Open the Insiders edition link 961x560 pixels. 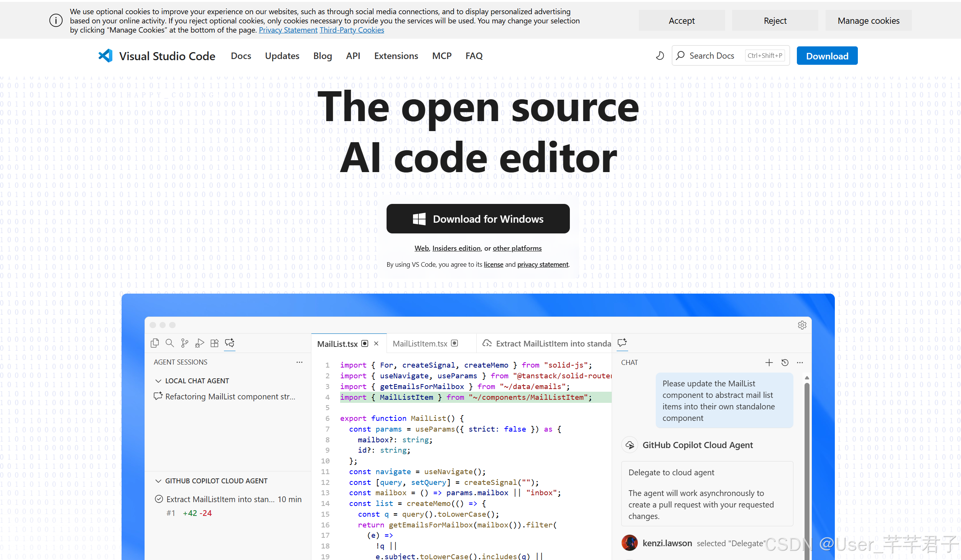(x=456, y=248)
